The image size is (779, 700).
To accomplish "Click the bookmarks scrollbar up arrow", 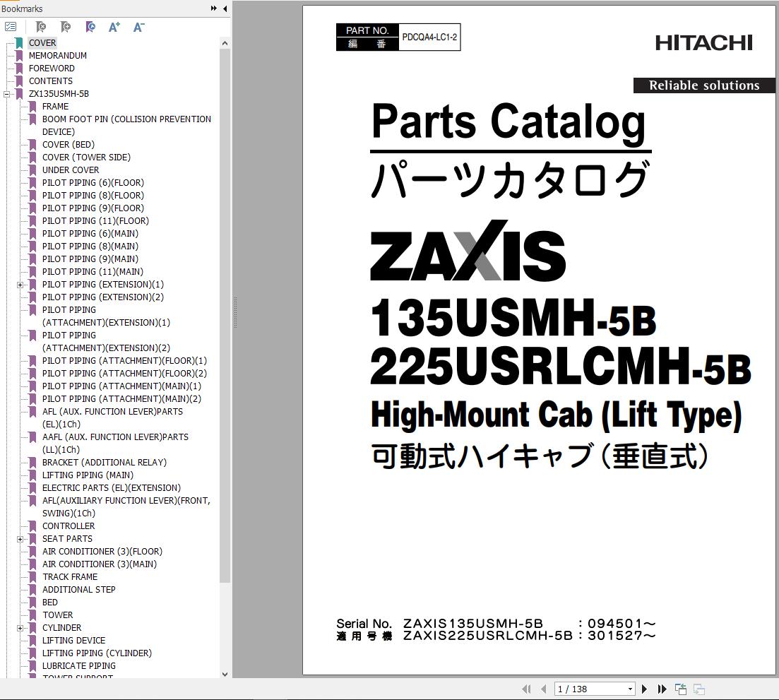I will click(x=225, y=43).
